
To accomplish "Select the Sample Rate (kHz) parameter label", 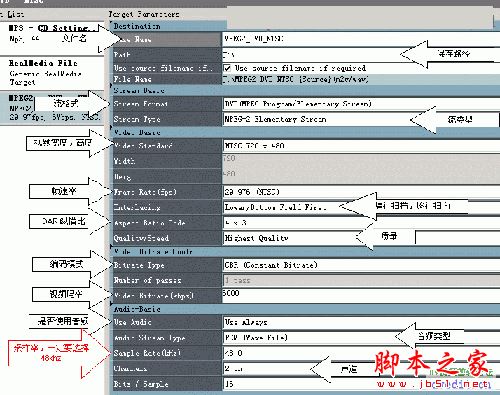I will [x=167, y=353].
